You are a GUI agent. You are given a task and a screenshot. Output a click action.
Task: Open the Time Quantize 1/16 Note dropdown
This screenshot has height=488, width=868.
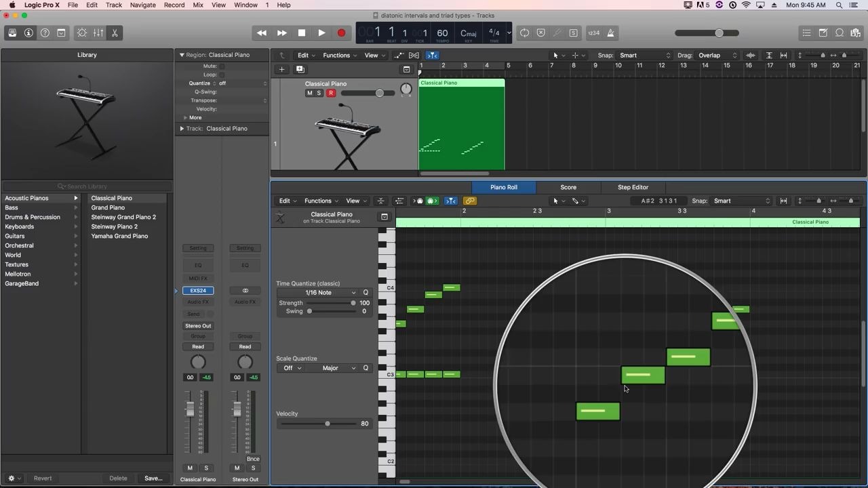(318, 292)
